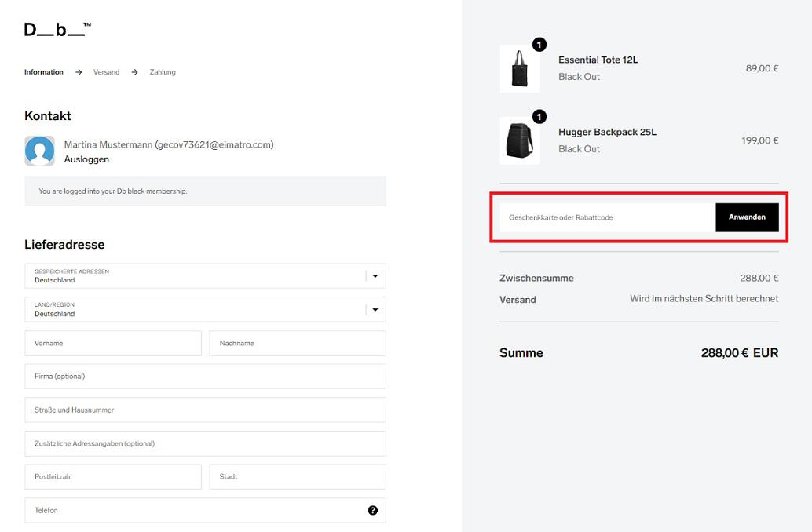Focus the Vorname field
The height and width of the screenshot is (532, 812).
(x=113, y=343)
